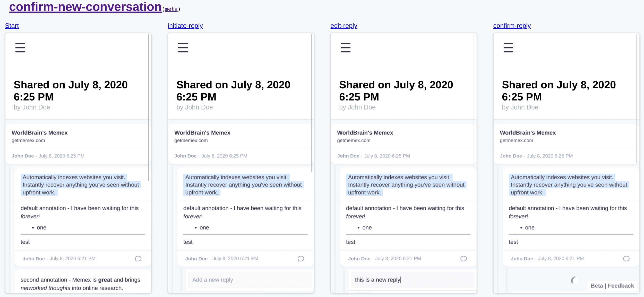Click reply bubble icon in confirm-reply panel

coord(626,258)
